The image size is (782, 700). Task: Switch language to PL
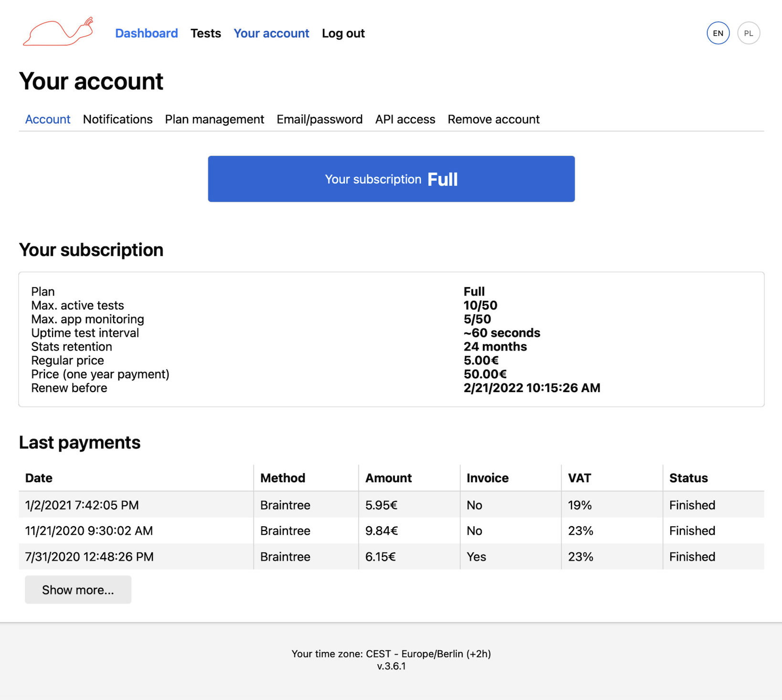pyautogui.click(x=749, y=33)
